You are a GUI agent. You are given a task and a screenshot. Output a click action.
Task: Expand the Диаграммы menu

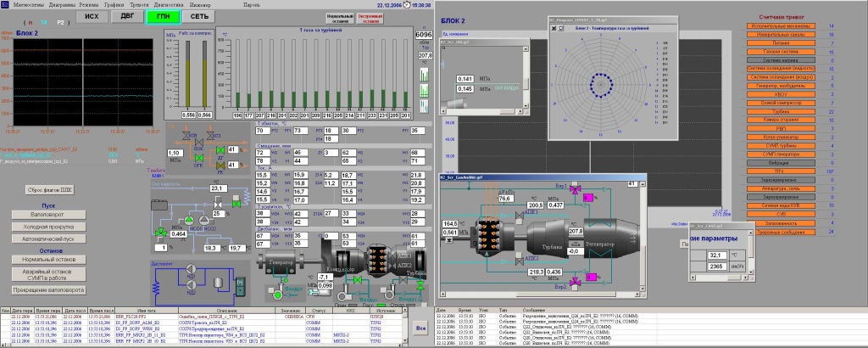64,4
